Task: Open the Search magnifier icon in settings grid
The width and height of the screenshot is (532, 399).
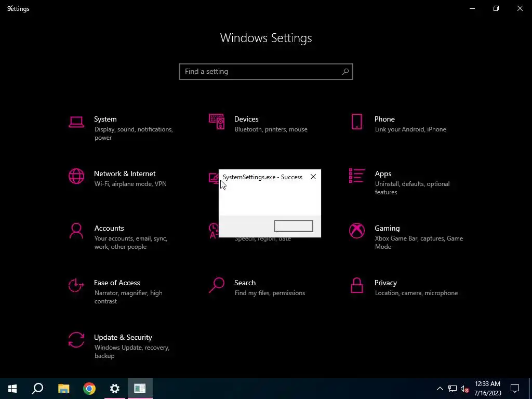Action: pyautogui.click(x=217, y=285)
